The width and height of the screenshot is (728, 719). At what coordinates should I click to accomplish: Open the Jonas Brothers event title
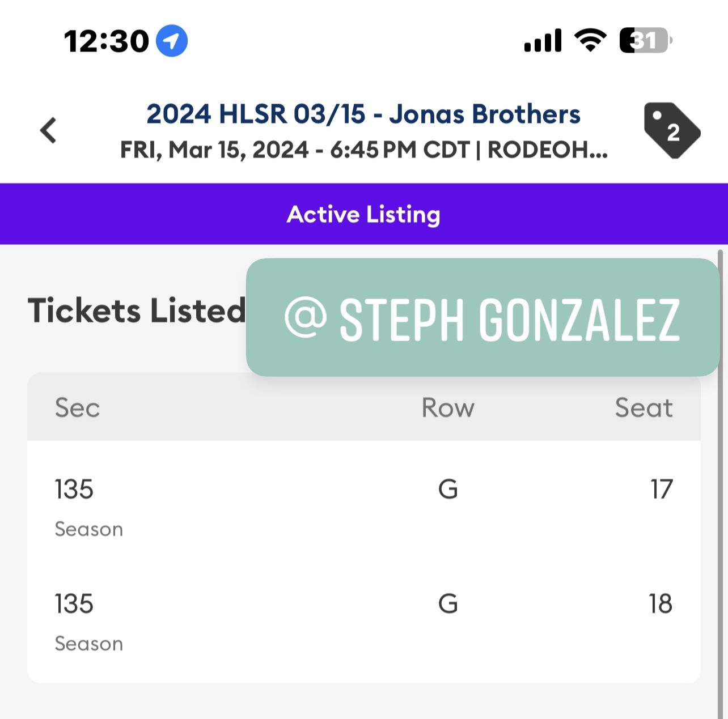363,114
